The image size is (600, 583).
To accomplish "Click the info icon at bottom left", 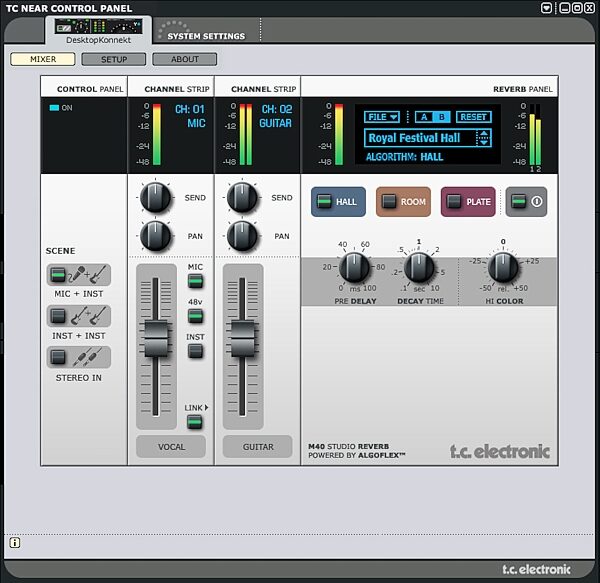I will pyautogui.click(x=15, y=542).
